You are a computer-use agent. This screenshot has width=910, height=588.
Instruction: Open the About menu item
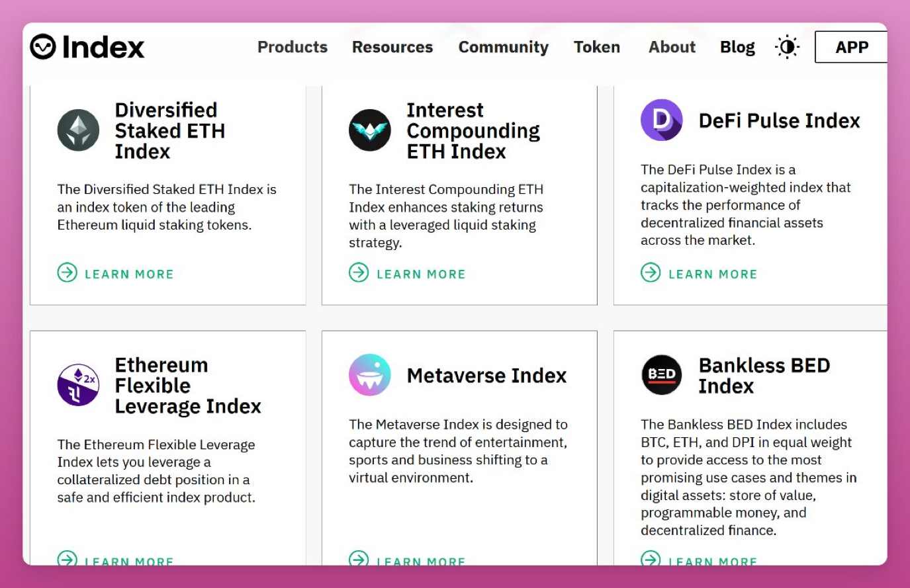click(x=672, y=47)
